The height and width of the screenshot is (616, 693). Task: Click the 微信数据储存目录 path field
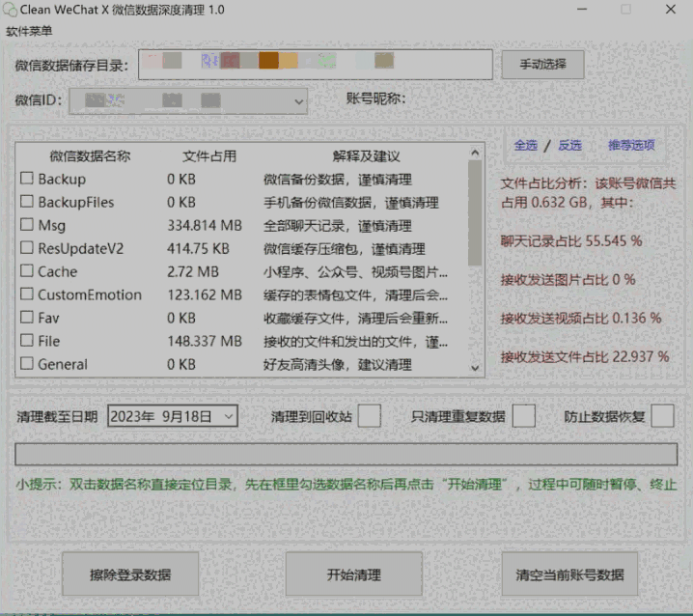(315, 65)
